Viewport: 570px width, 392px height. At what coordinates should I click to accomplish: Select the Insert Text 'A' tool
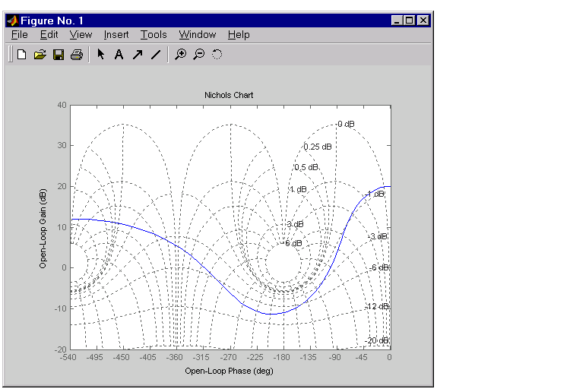tap(119, 55)
